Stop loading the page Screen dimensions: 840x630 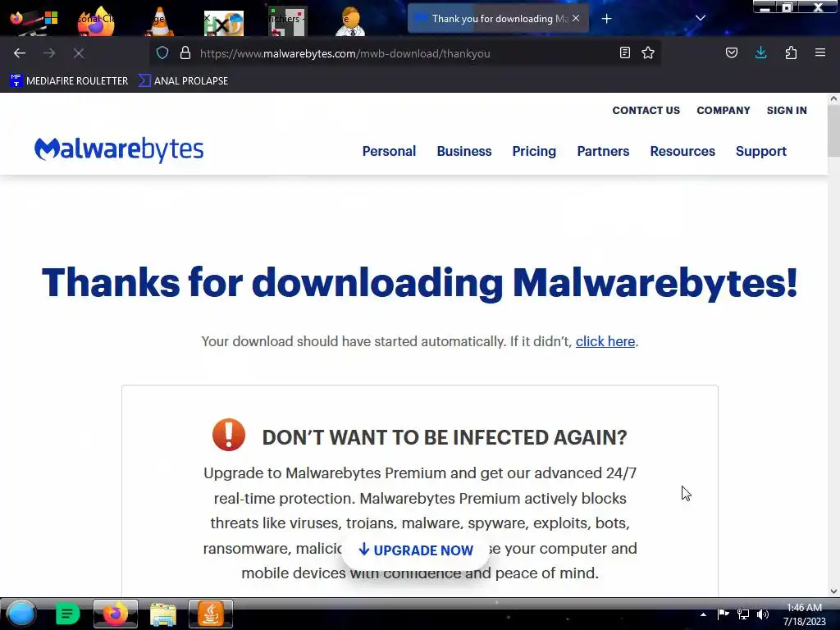[x=79, y=53]
